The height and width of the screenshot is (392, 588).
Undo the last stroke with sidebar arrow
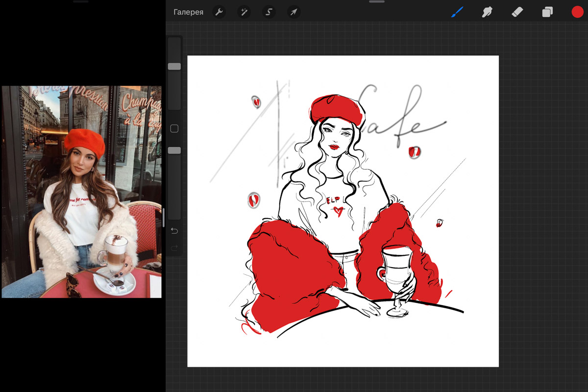point(174,231)
